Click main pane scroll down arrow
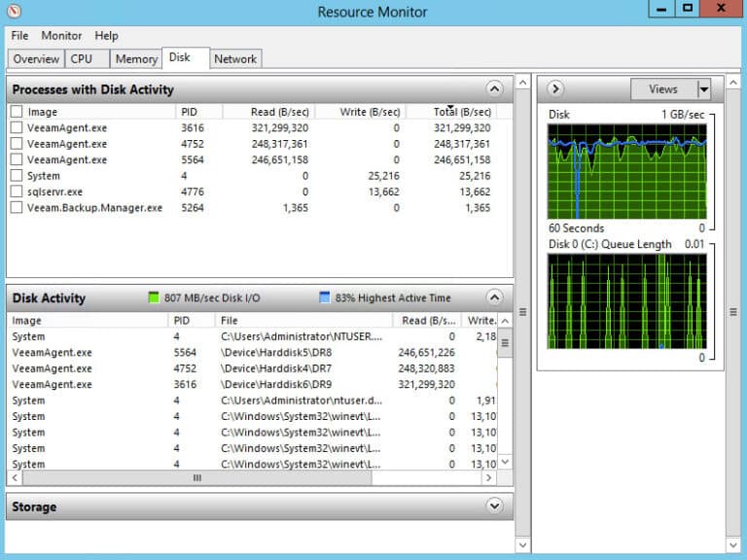747x560 pixels. click(x=522, y=544)
